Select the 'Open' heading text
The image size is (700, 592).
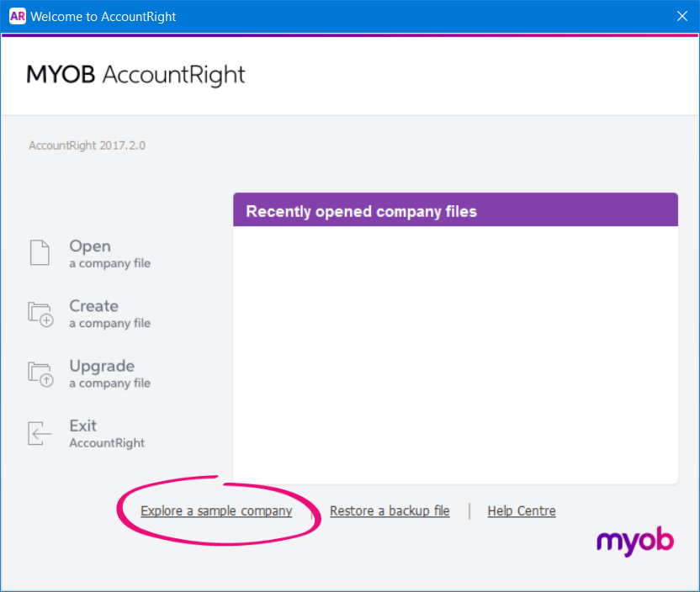(90, 246)
